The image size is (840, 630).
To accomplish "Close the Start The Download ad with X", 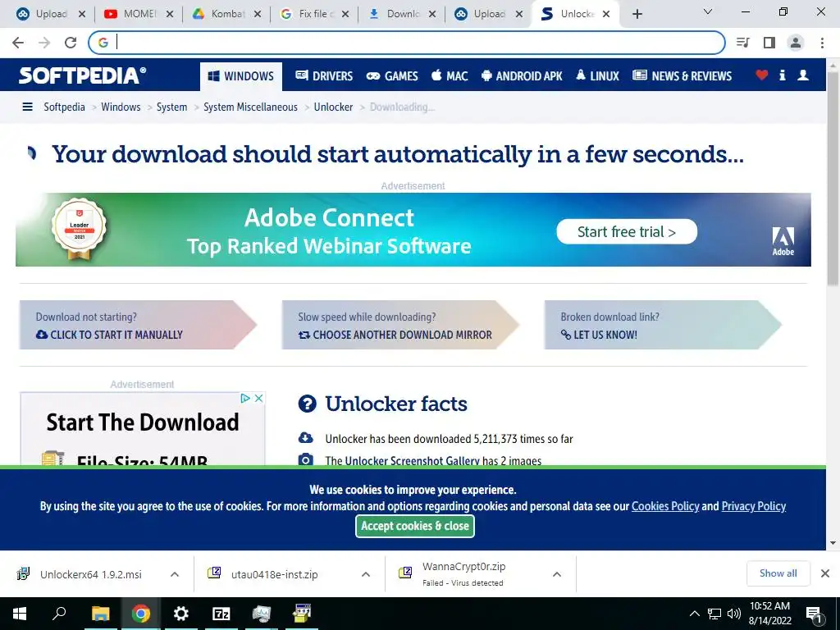I will tap(258, 398).
